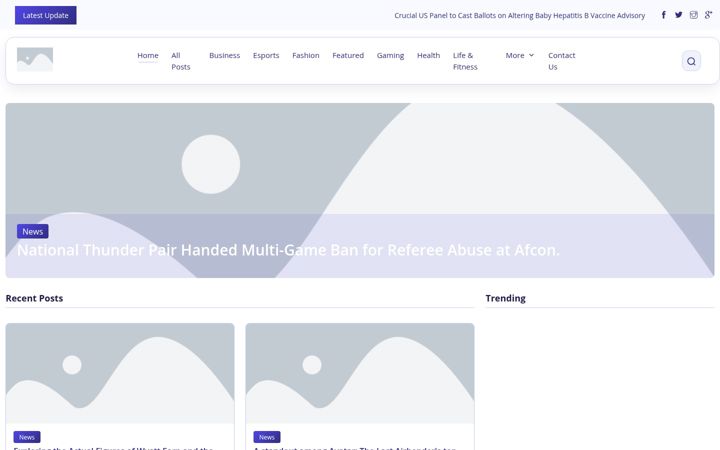Open the Business menu item
Viewport: 720px width, 450px height.
pyautogui.click(x=225, y=55)
